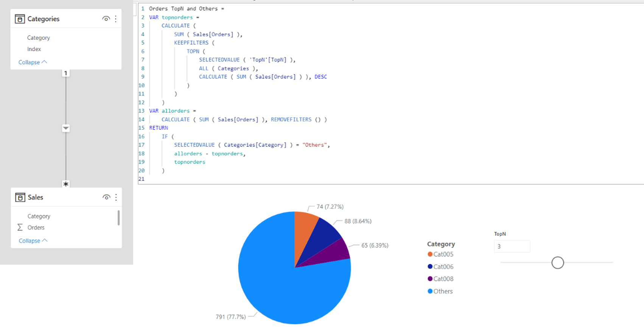
Task: Click the legend title 'Category'
Action: coord(441,244)
